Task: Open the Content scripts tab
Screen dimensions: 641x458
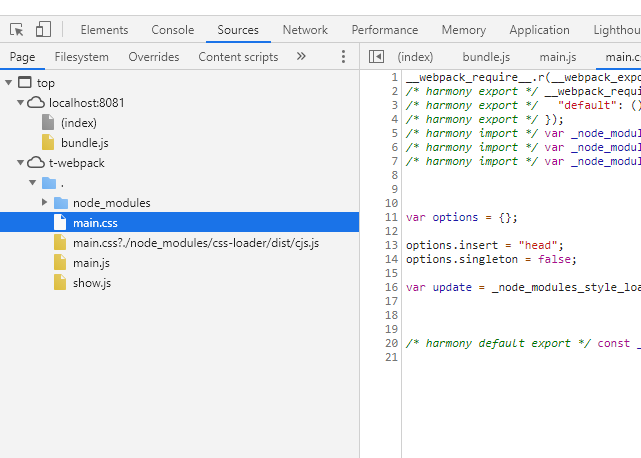Action: click(x=238, y=57)
